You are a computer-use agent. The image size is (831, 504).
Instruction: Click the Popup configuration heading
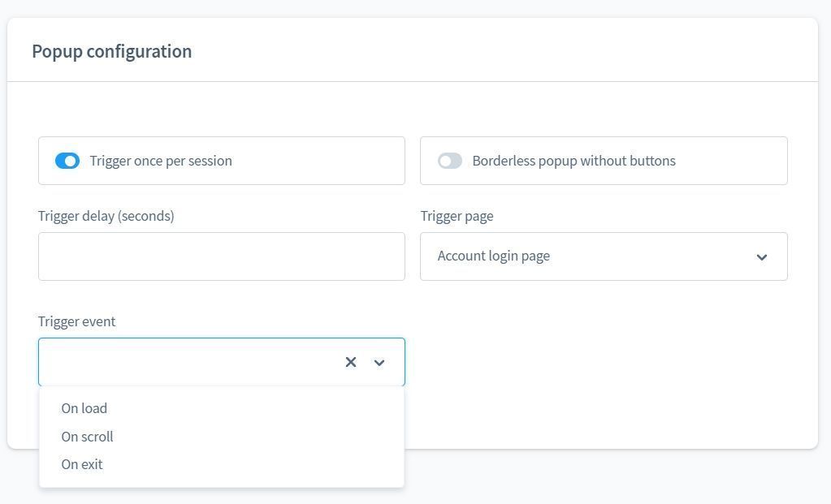[x=112, y=51]
